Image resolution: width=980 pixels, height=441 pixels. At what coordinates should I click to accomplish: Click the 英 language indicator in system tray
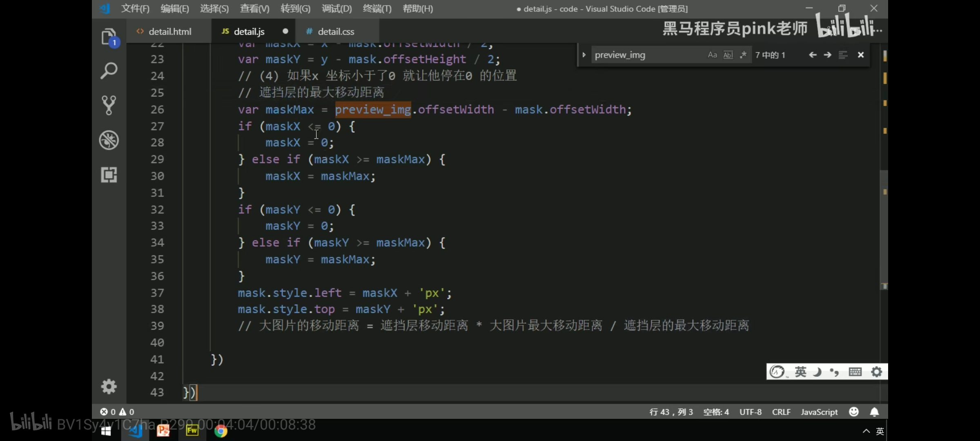pyautogui.click(x=880, y=431)
